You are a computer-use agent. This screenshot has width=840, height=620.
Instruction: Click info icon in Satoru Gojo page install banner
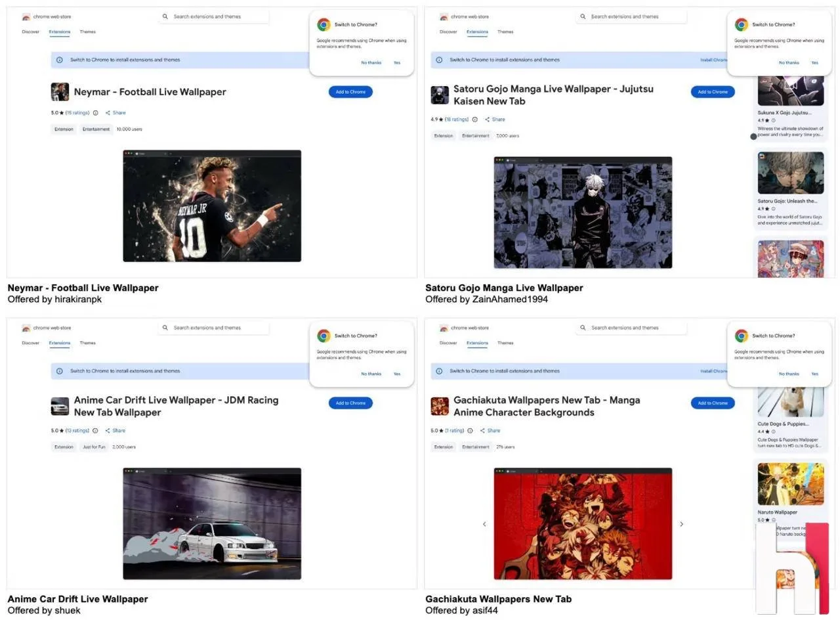[x=438, y=60]
